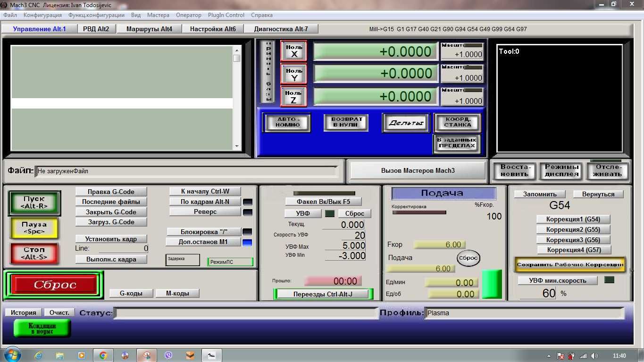The image size is (644, 362).
Task: Click the Выполн.с кадра button
Action: [x=111, y=259]
